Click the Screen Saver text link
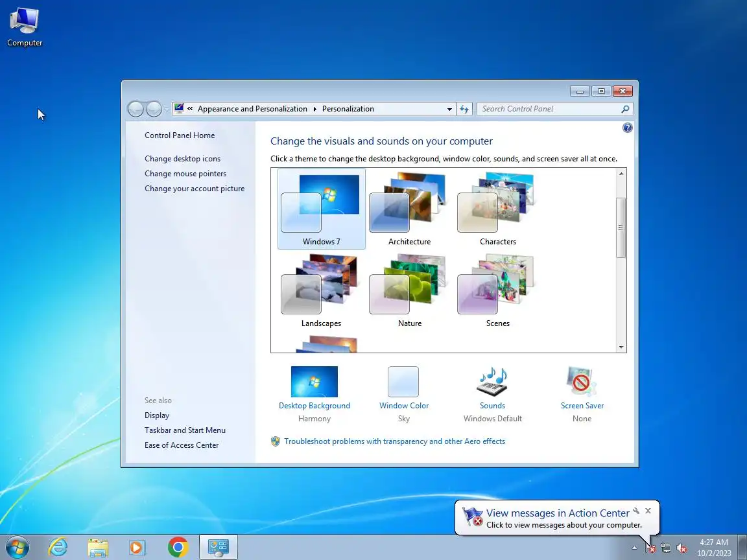This screenshot has width=747, height=560. (x=582, y=406)
